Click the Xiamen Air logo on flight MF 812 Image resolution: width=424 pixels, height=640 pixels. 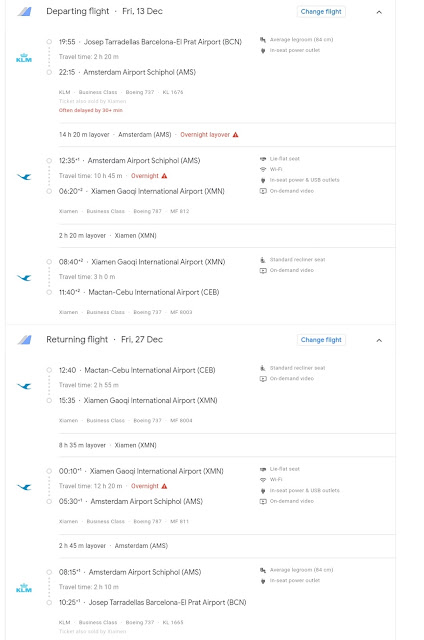point(24,176)
